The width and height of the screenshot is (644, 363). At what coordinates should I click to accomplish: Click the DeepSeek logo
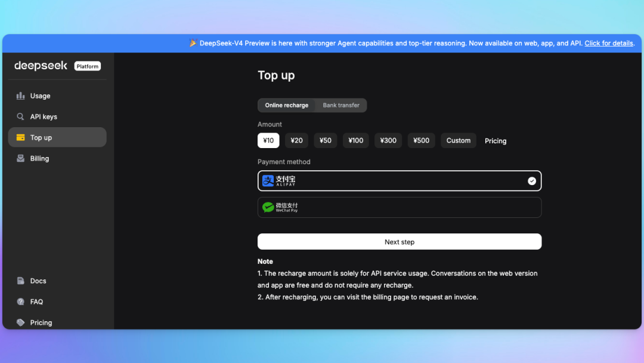point(41,66)
